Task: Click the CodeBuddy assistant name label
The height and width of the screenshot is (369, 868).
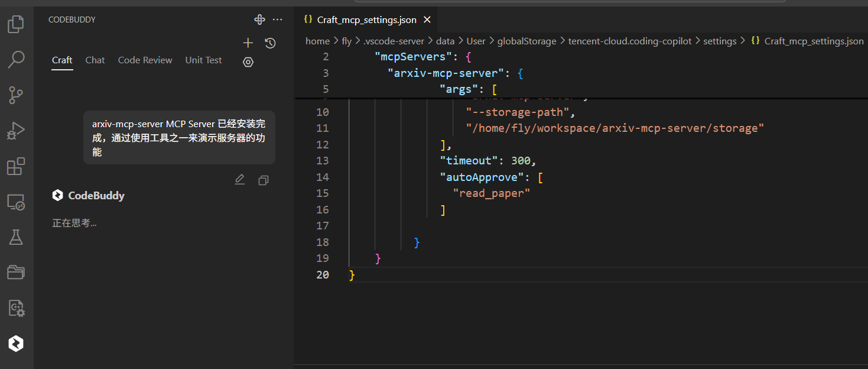Action: click(96, 196)
